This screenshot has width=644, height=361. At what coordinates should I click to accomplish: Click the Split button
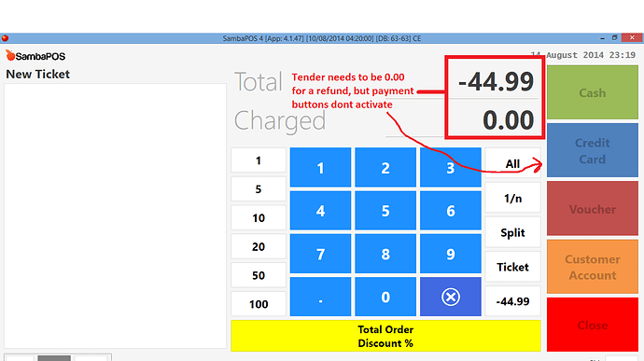point(512,232)
